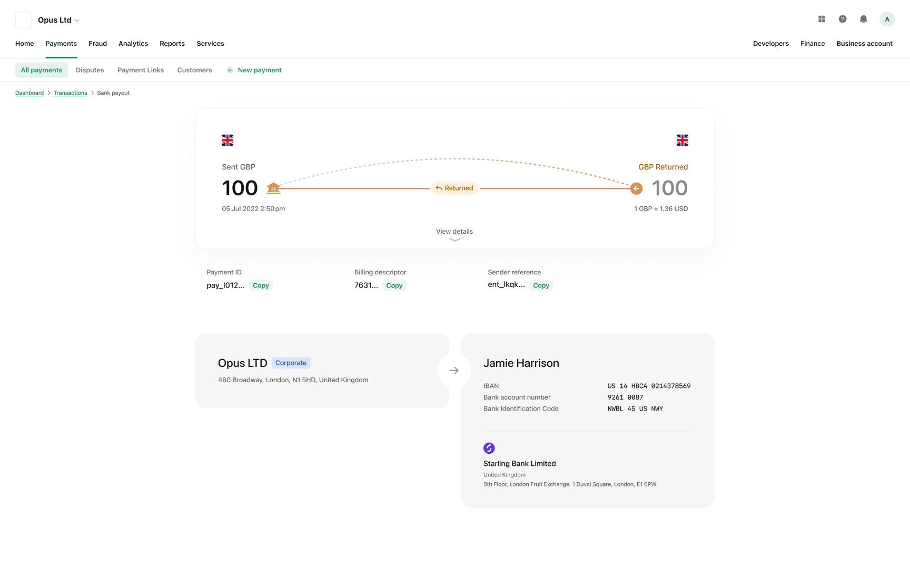The height and width of the screenshot is (588, 910).
Task: Select the Payments navigation item
Action: click(61, 44)
